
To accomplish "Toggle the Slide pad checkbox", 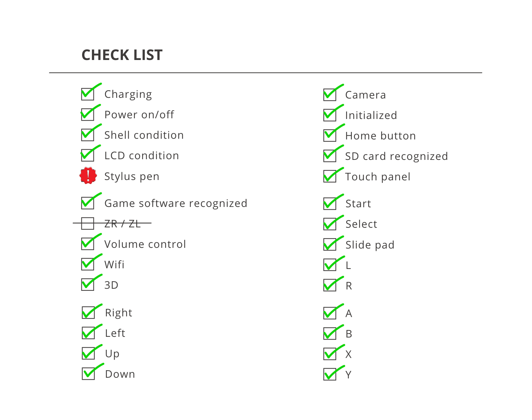I will pos(330,244).
